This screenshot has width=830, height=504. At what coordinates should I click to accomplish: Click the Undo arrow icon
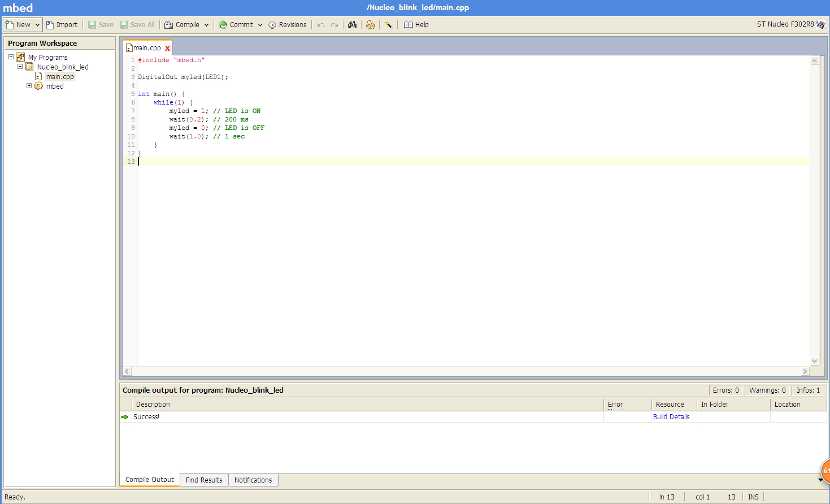pyautogui.click(x=321, y=25)
